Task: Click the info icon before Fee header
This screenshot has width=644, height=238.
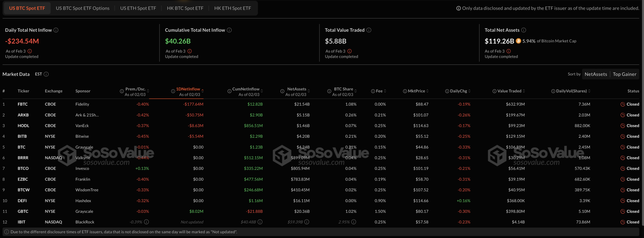Action: tap(373, 91)
